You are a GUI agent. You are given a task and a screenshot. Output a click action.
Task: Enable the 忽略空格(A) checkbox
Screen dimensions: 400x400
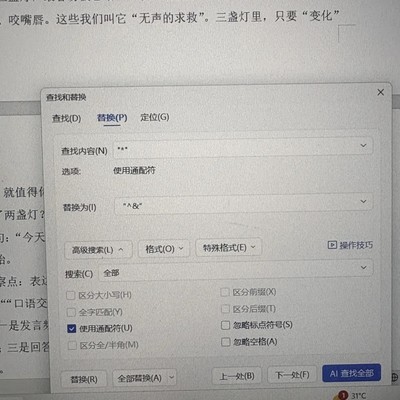tap(226, 342)
